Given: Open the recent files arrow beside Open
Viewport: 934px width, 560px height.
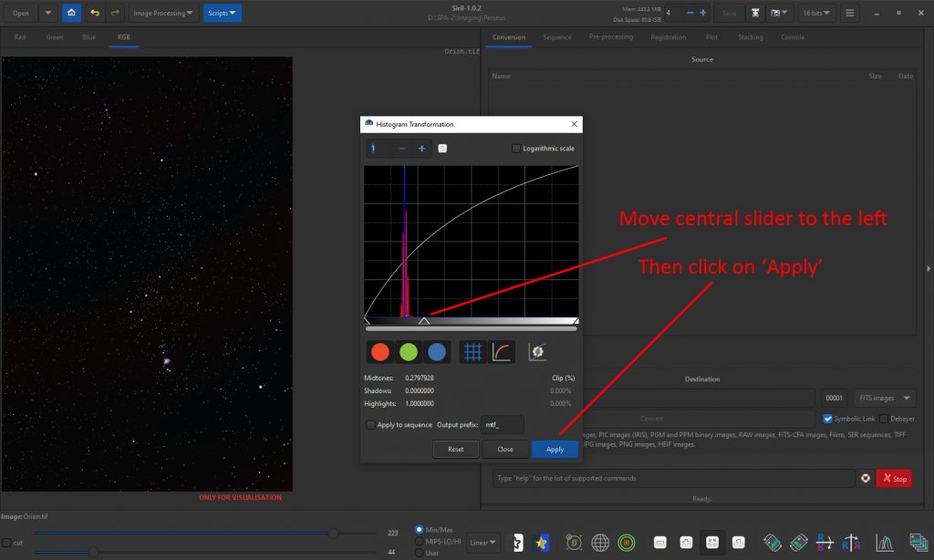Looking at the screenshot, I should pyautogui.click(x=48, y=13).
